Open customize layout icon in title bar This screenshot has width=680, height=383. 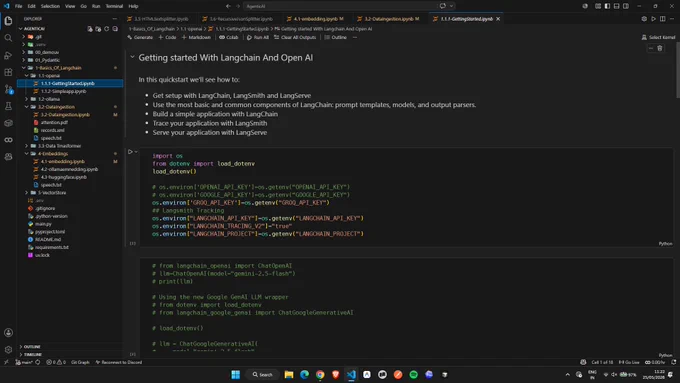tap(598, 6)
